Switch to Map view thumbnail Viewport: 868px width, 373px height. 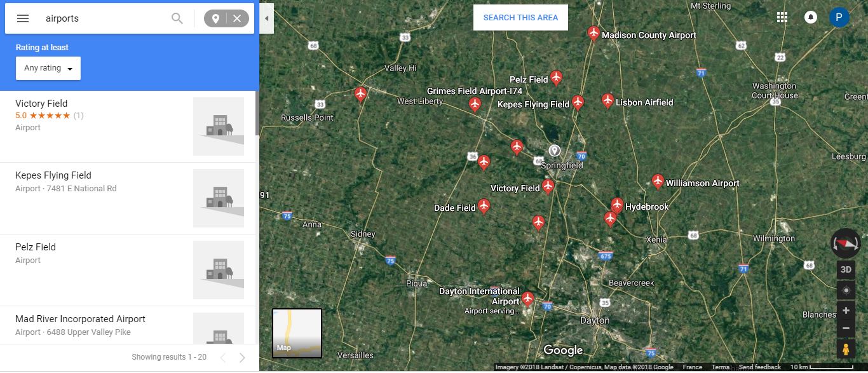[297, 333]
